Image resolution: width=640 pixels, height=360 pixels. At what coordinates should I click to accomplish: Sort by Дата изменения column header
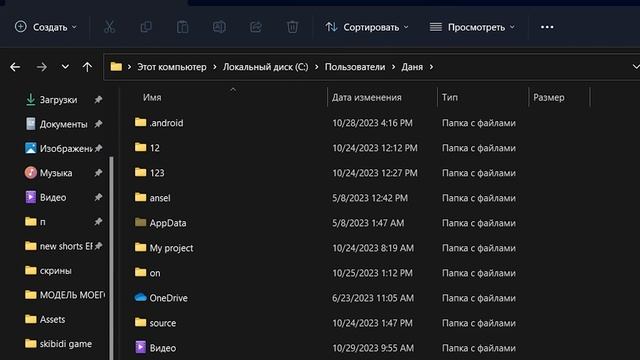click(367, 98)
